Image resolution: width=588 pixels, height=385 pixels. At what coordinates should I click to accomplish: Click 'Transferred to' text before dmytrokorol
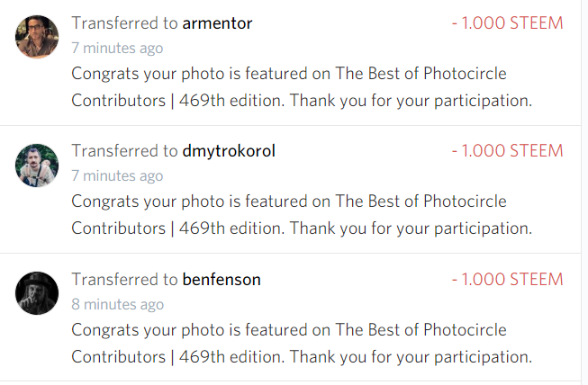124,151
